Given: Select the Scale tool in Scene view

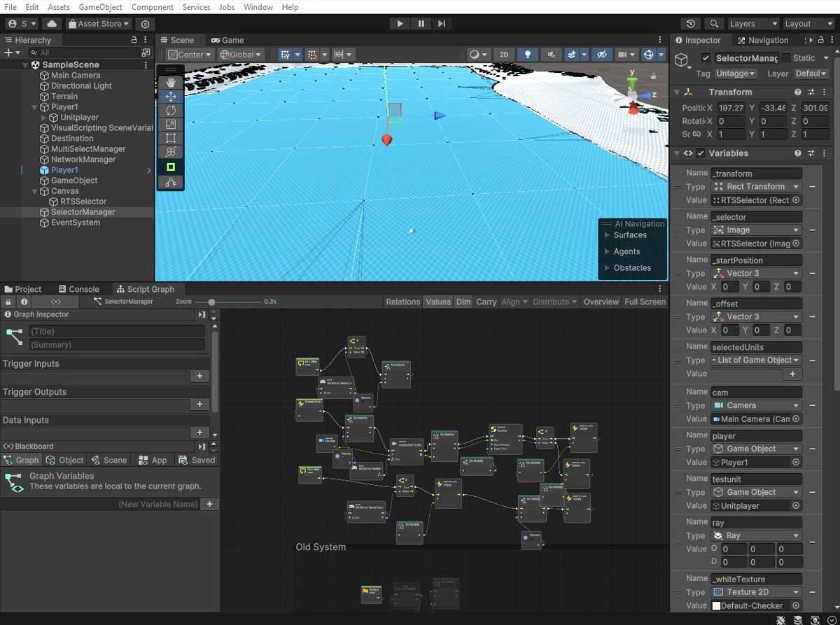Looking at the screenshot, I should 171,125.
